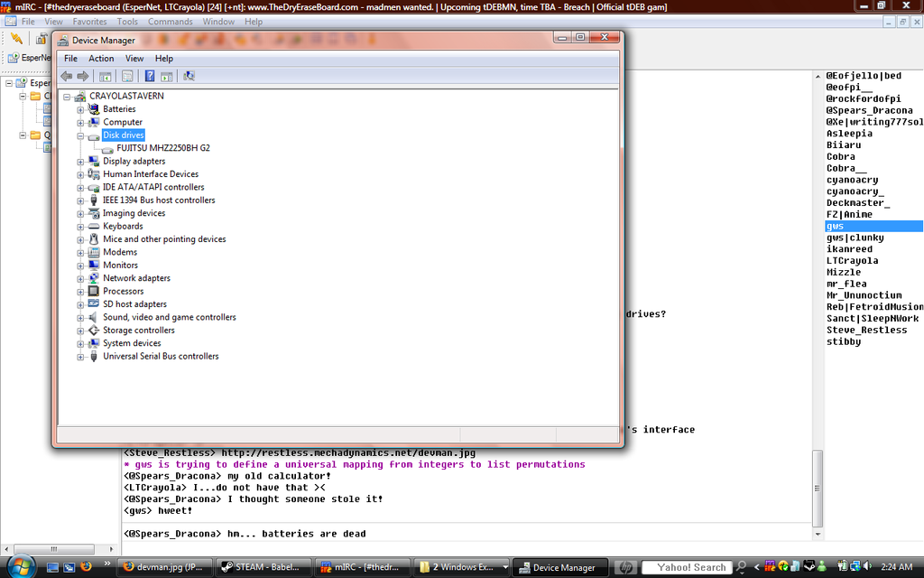Screen dimensions: 924x578
Task: Expand Universal Serial Bus controllers
Action: point(80,357)
